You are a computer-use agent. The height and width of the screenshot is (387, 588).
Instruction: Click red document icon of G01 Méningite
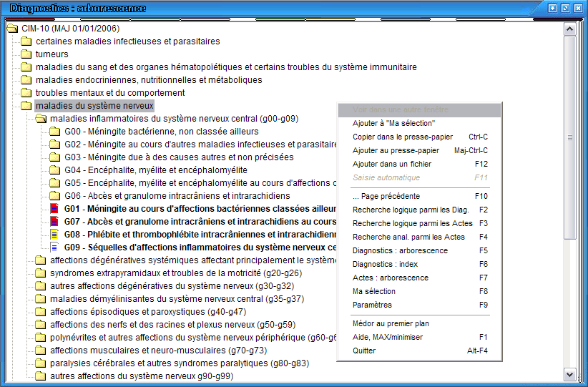click(x=55, y=208)
